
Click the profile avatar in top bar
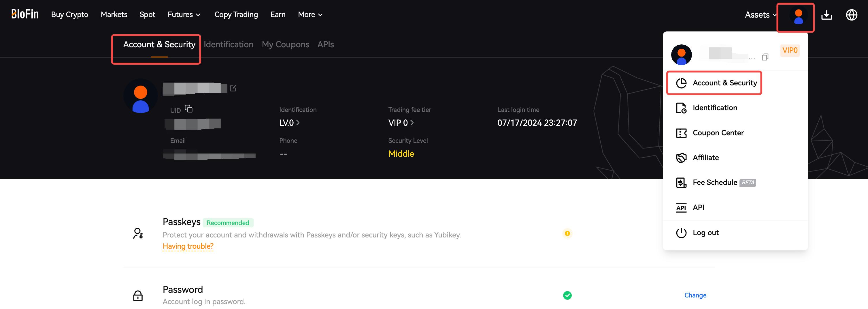pyautogui.click(x=798, y=17)
